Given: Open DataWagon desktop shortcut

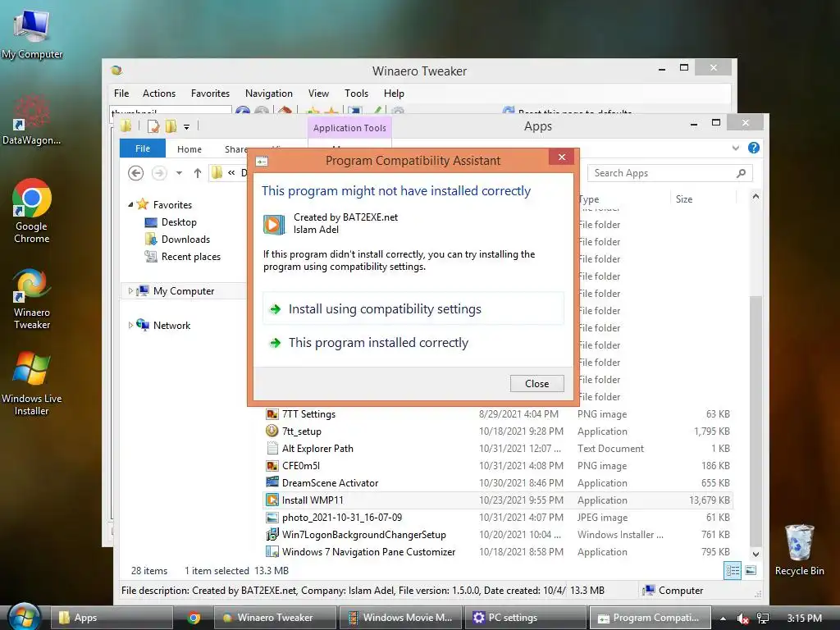Looking at the screenshot, I should tap(31, 120).
